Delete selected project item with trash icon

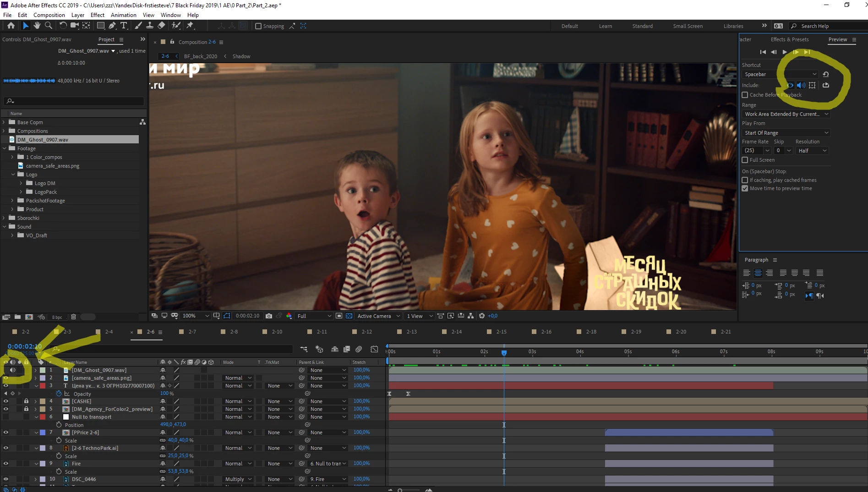pos(73,317)
